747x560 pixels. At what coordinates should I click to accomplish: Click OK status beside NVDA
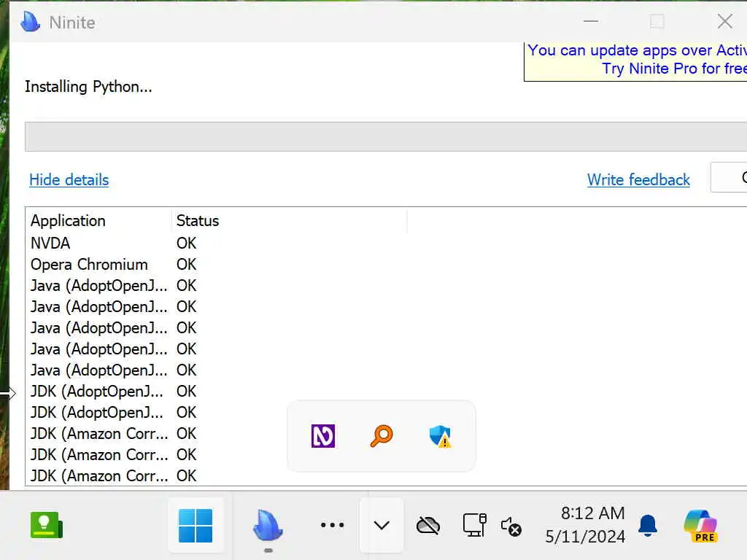click(x=186, y=244)
